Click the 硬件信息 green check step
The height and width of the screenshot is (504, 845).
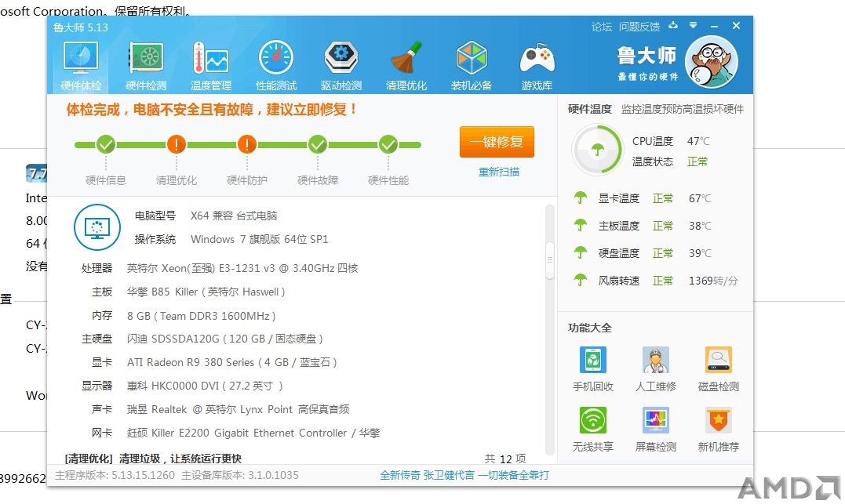(x=106, y=144)
